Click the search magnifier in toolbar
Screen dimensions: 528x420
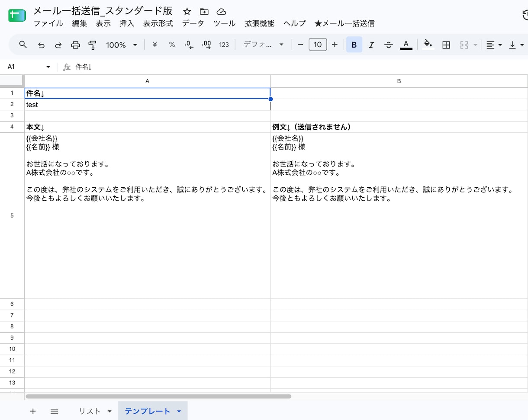tap(23, 45)
